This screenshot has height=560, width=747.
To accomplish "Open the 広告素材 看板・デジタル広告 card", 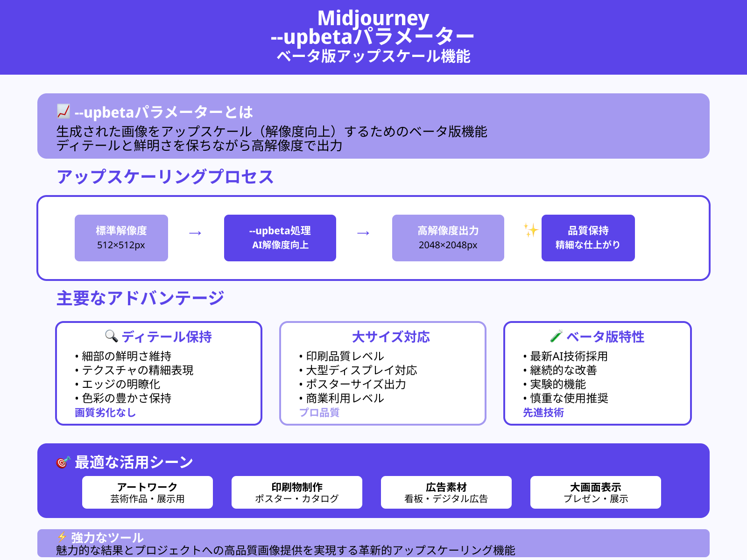I will [x=446, y=492].
